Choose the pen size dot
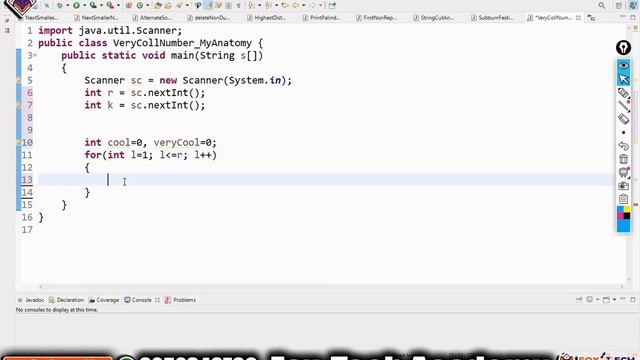This screenshot has height=360, width=640. 623,133
